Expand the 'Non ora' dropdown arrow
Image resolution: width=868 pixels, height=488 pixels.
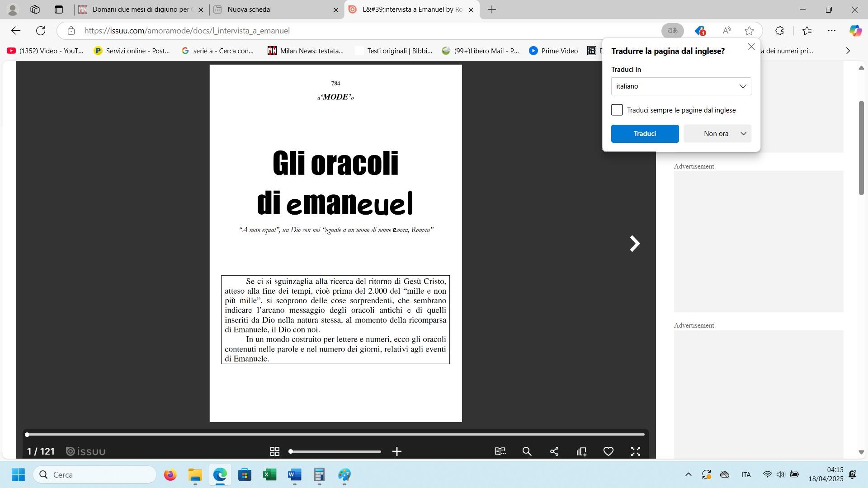point(743,134)
